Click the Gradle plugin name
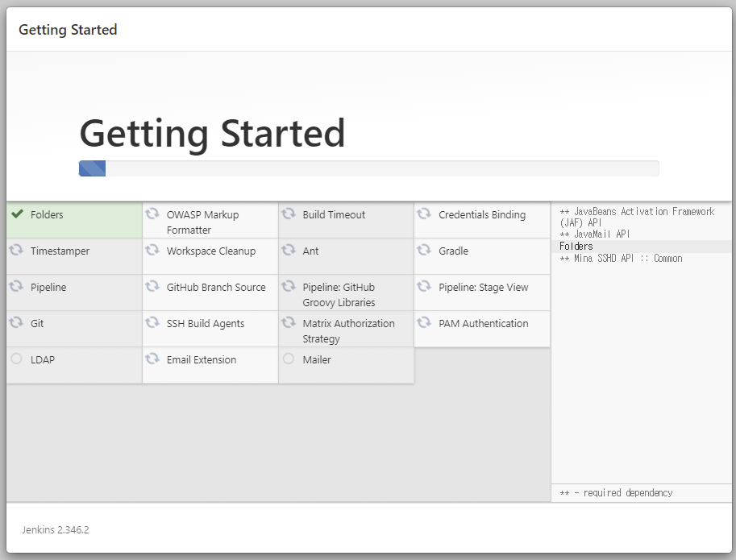This screenshot has width=736, height=560. tap(453, 251)
